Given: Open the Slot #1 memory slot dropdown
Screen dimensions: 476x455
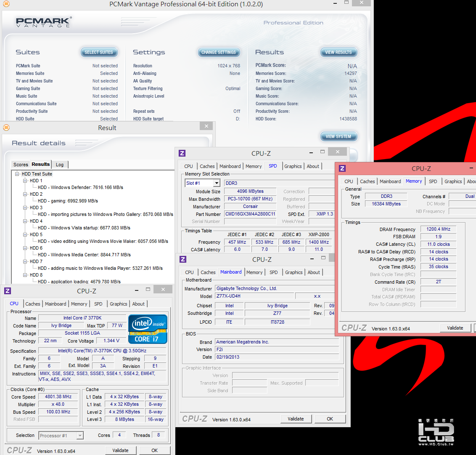Looking at the screenshot, I should point(217,183).
